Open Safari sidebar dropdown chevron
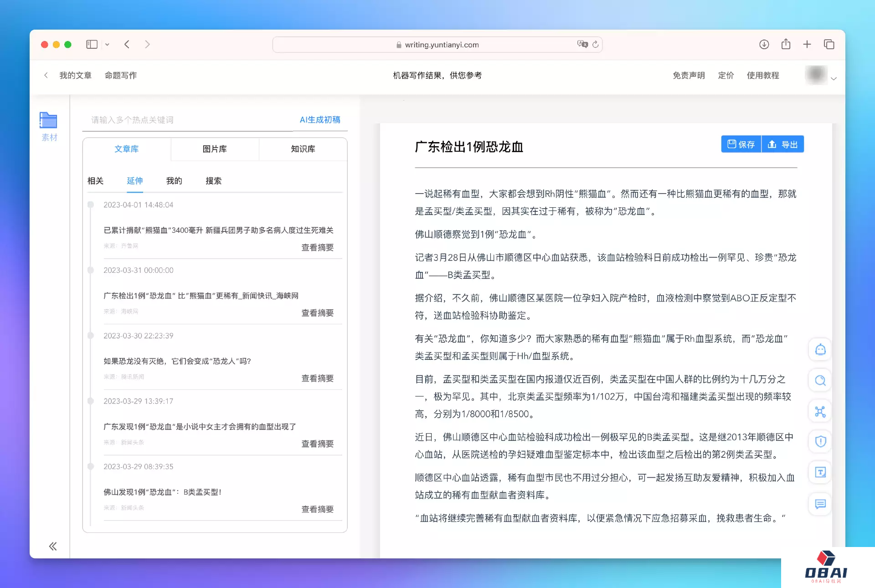Image resolution: width=875 pixels, height=588 pixels. pos(107,45)
